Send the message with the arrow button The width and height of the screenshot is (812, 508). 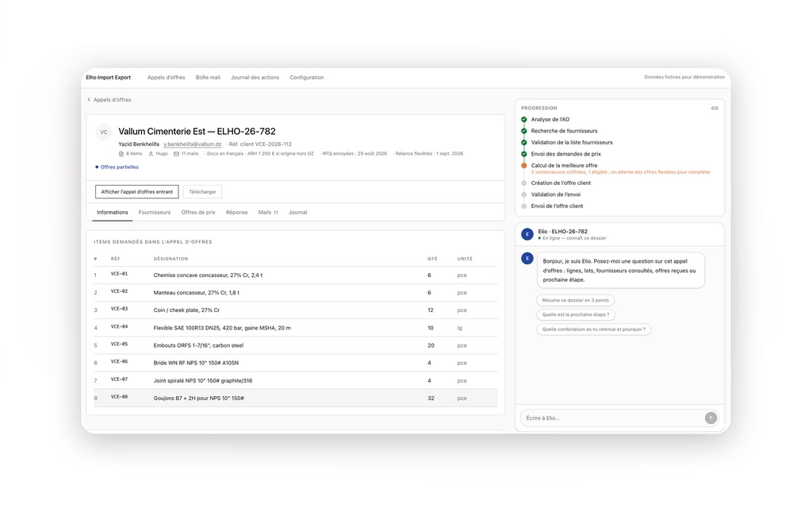(710, 418)
